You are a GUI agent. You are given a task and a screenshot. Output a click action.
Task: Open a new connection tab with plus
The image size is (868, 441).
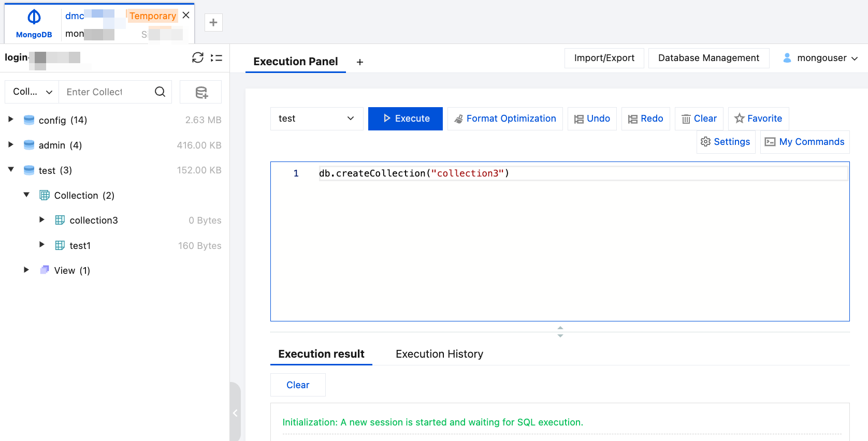[213, 23]
